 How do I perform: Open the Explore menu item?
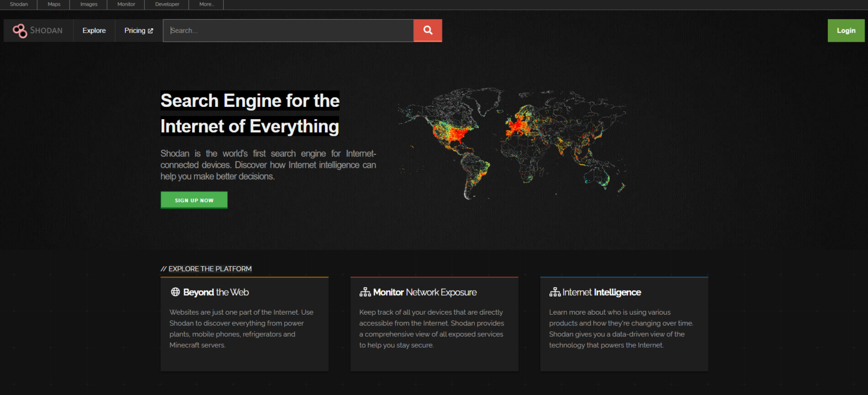(x=94, y=31)
